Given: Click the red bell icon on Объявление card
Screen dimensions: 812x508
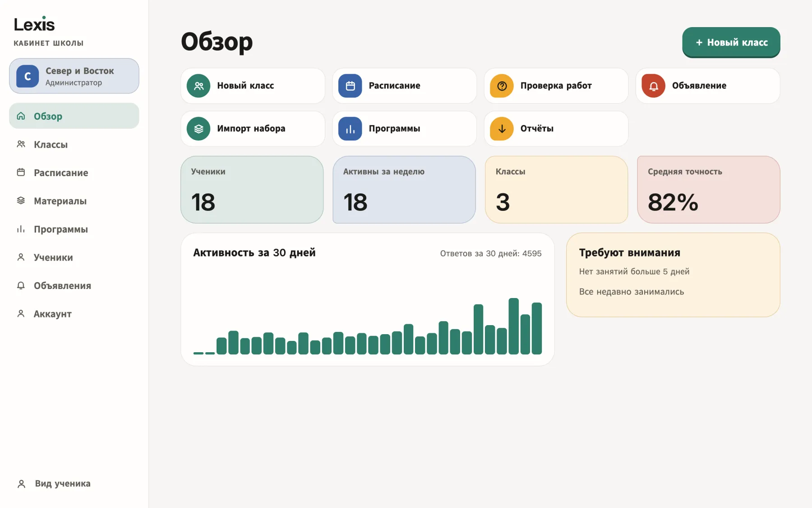Looking at the screenshot, I should [x=653, y=86].
